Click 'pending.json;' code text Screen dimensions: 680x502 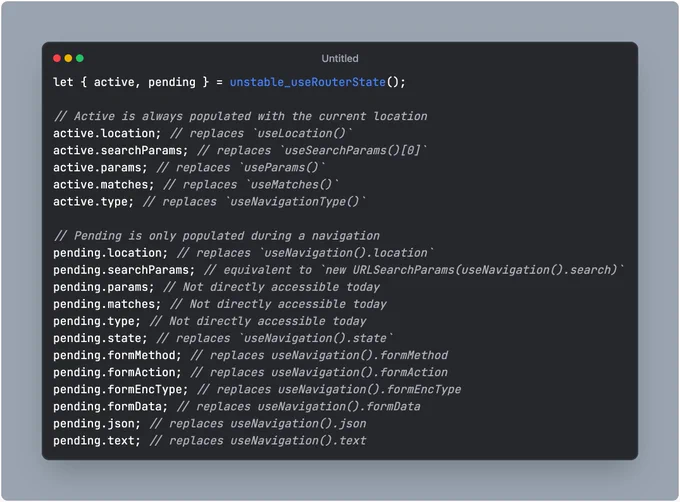[97, 424]
